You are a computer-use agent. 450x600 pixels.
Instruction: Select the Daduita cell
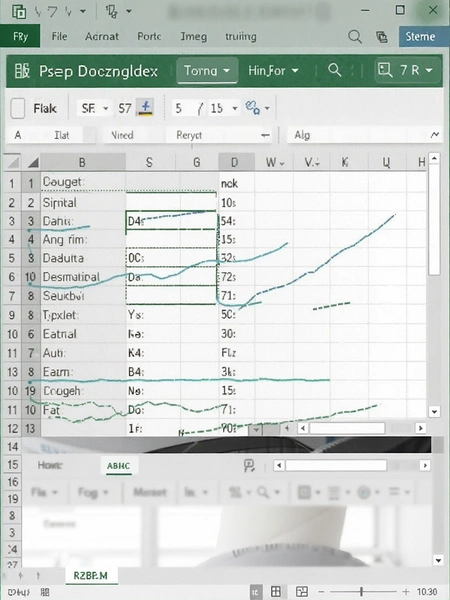[x=83, y=258]
